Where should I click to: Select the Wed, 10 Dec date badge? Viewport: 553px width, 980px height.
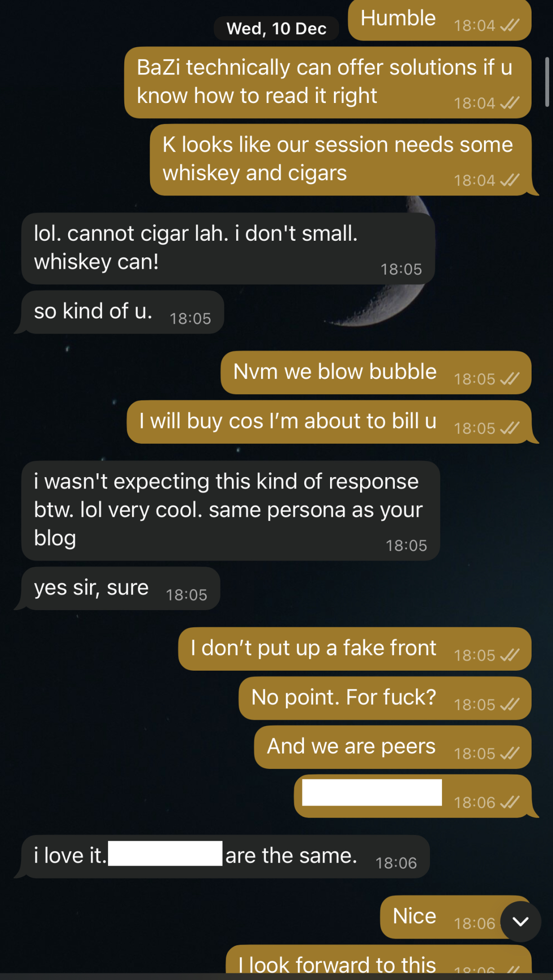276,29
